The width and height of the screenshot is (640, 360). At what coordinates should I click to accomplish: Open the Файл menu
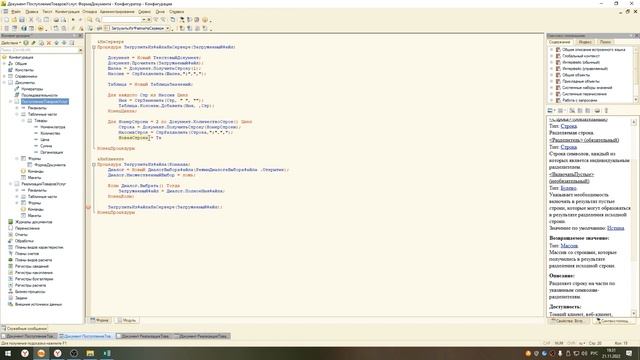pos(16,12)
